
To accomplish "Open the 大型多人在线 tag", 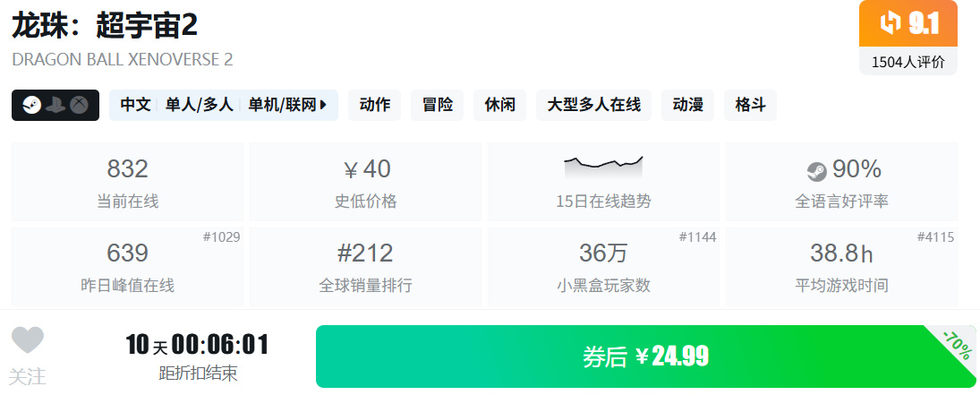I will 593,105.
